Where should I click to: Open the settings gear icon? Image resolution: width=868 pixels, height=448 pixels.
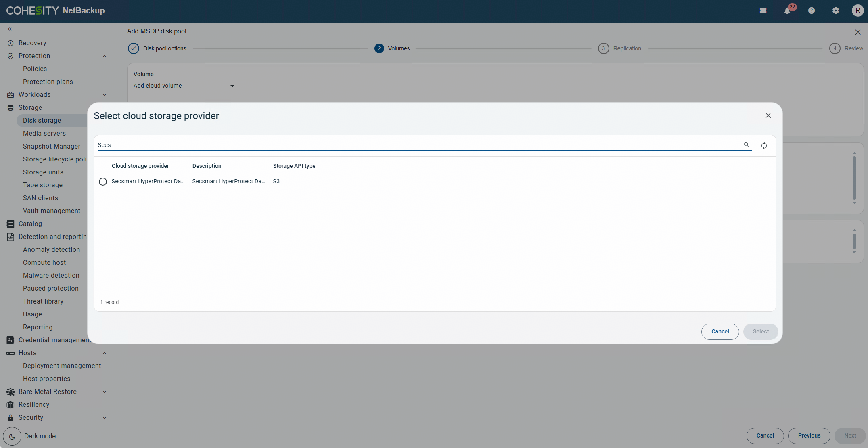(836, 10)
